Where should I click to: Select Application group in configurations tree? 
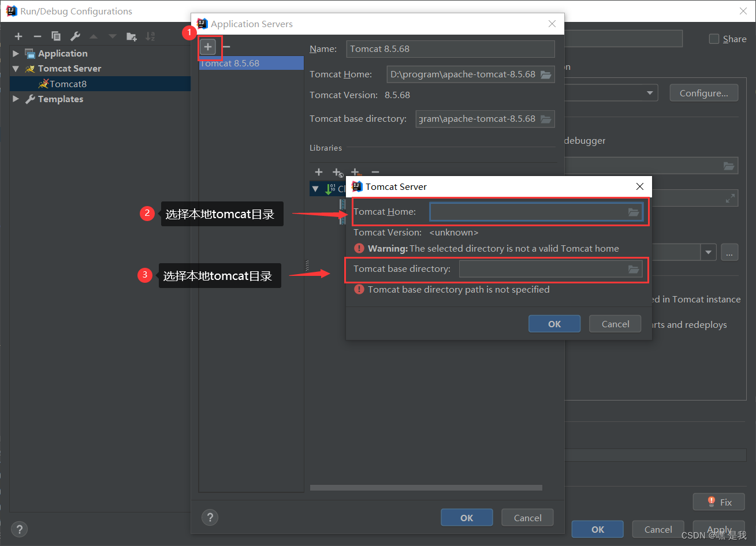(62, 53)
